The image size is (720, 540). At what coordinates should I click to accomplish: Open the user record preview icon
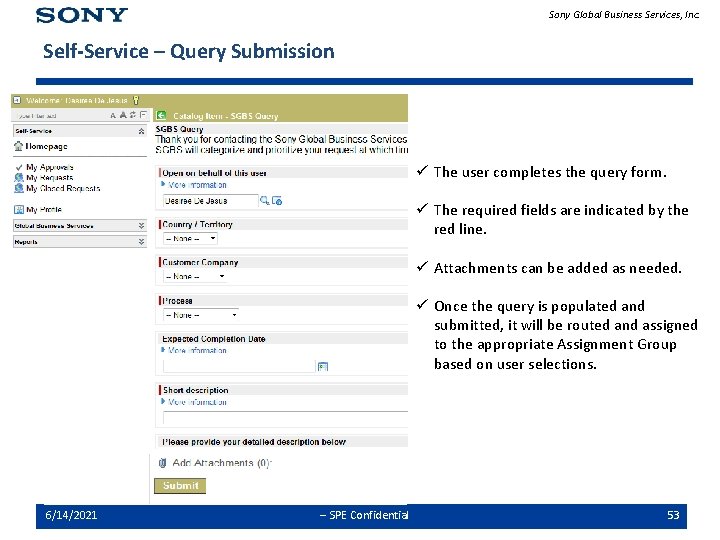click(x=277, y=201)
